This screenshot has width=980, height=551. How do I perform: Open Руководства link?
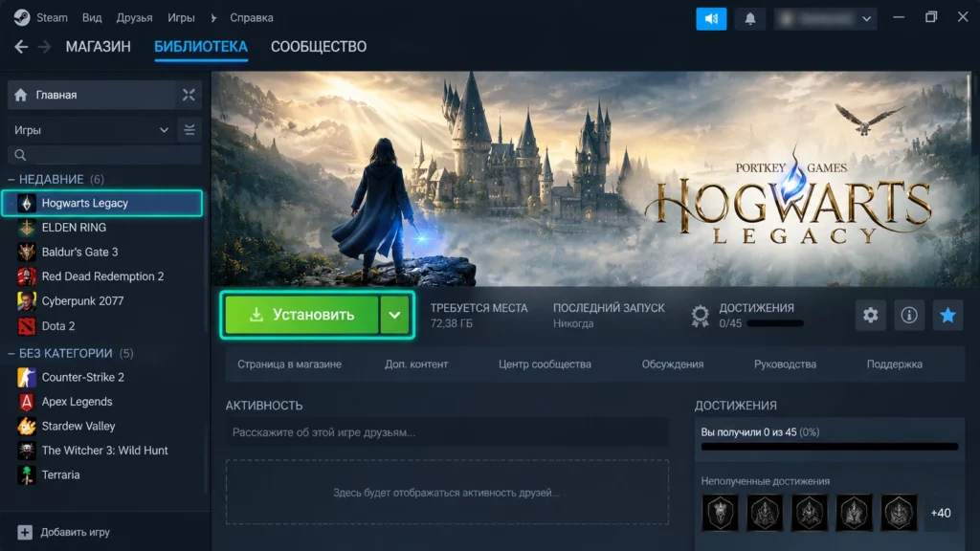click(x=785, y=364)
